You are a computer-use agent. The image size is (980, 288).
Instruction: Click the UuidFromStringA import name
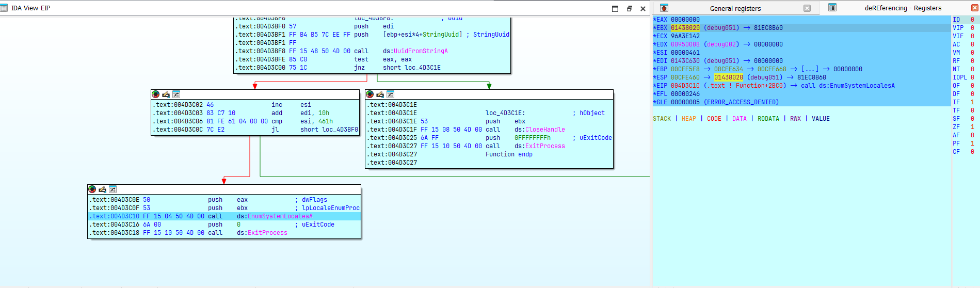(421, 51)
